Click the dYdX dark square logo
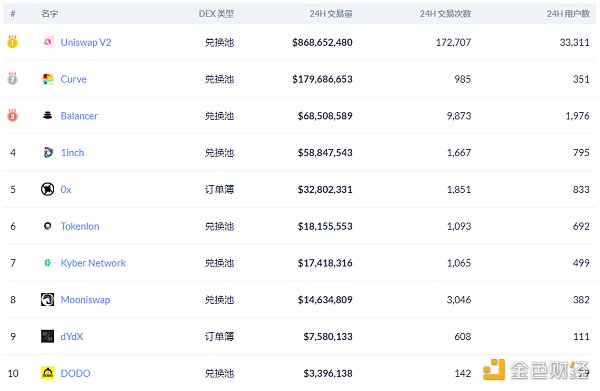 47,336
